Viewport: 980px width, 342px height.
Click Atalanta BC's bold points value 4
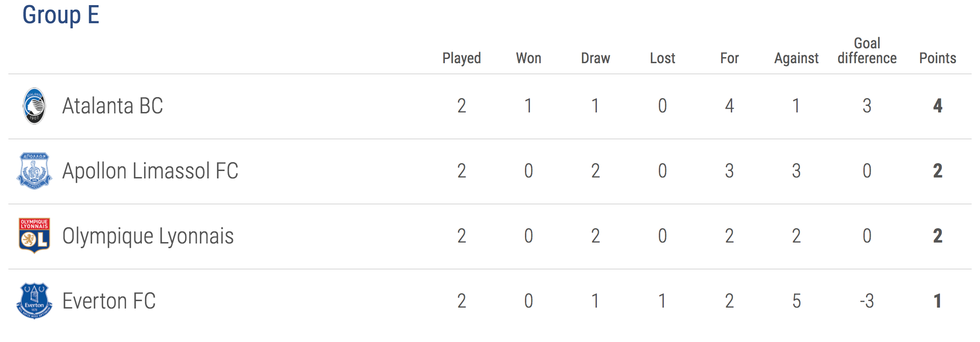coord(938,106)
